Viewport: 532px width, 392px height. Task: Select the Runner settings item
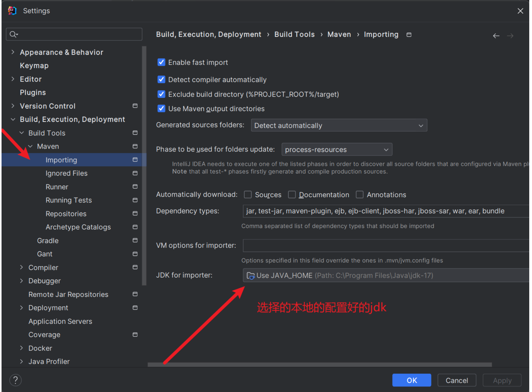[57, 187]
